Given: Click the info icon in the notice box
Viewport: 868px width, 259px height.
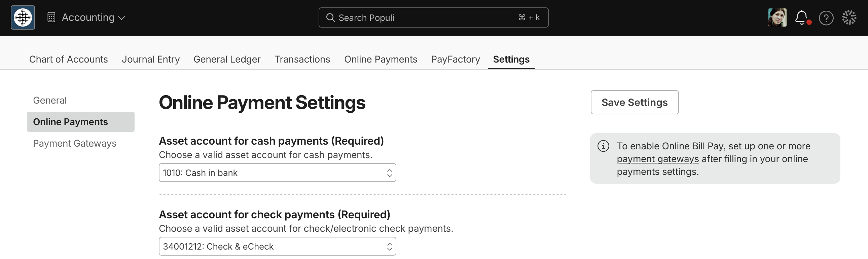Looking at the screenshot, I should coord(603,146).
